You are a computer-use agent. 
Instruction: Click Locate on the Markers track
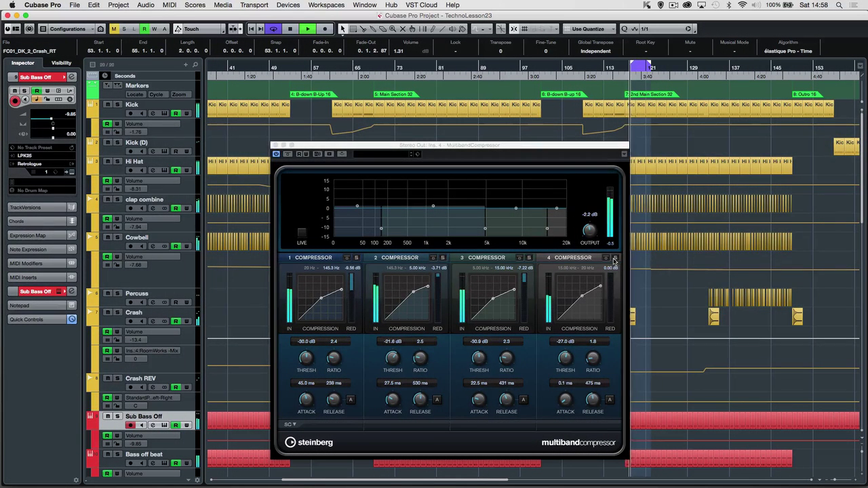pyautogui.click(x=135, y=94)
